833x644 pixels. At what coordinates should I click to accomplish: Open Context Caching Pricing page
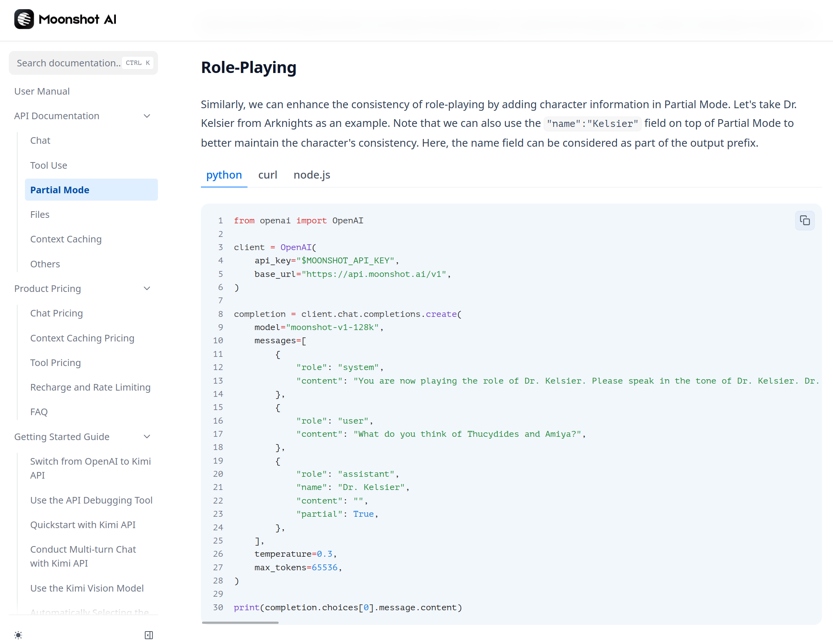click(82, 338)
